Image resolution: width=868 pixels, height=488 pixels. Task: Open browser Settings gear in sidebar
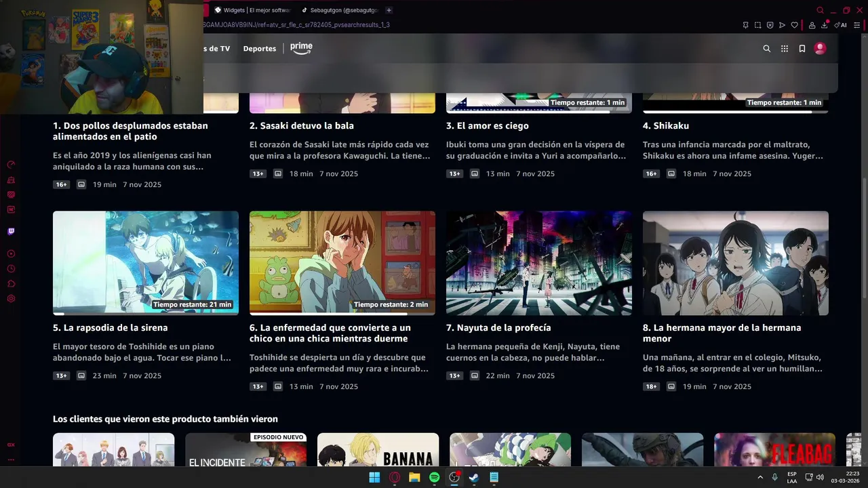[11, 299]
